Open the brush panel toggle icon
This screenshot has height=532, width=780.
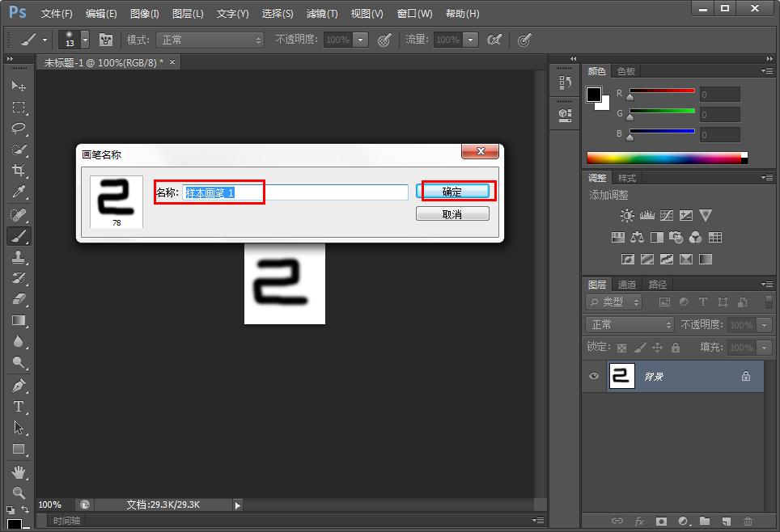click(106, 40)
